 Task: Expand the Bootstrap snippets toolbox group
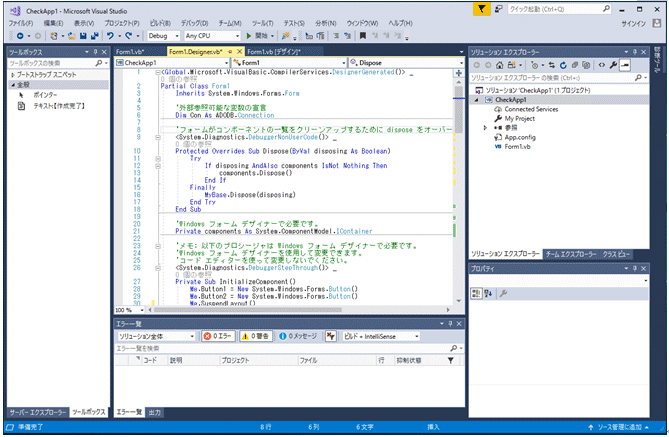[x=13, y=75]
